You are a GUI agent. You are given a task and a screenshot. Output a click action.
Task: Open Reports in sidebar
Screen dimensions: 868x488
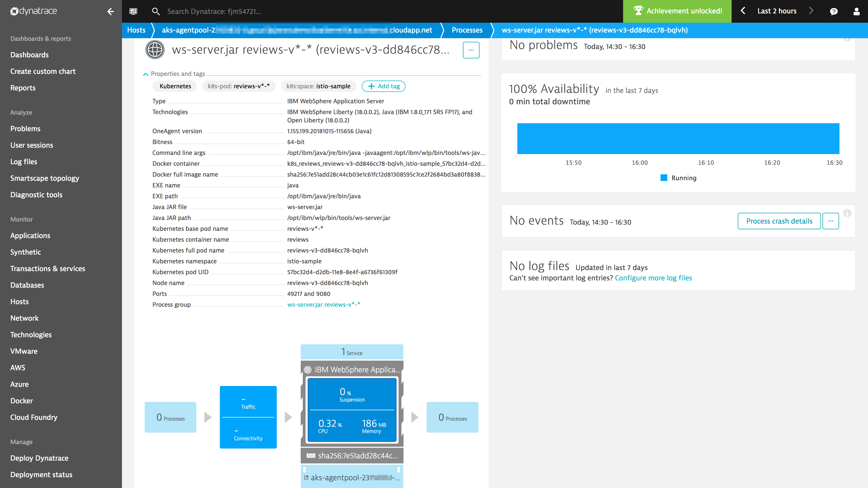(x=22, y=88)
